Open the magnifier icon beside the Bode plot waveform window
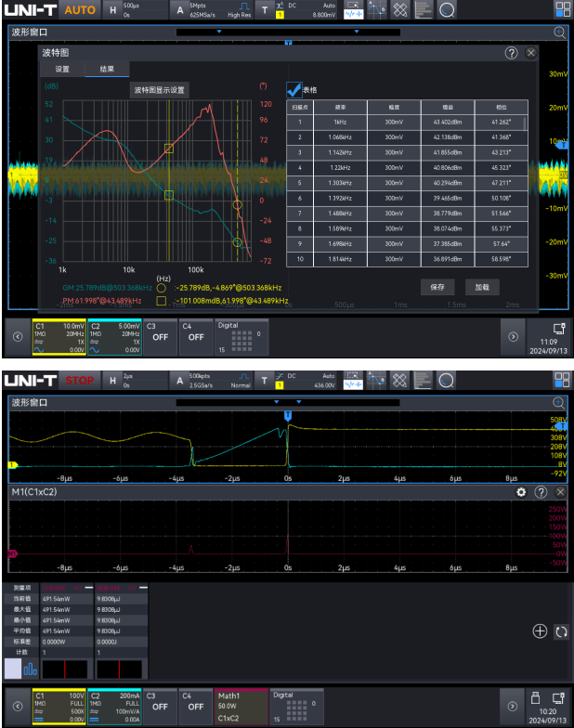The image size is (574, 728). tap(559, 32)
